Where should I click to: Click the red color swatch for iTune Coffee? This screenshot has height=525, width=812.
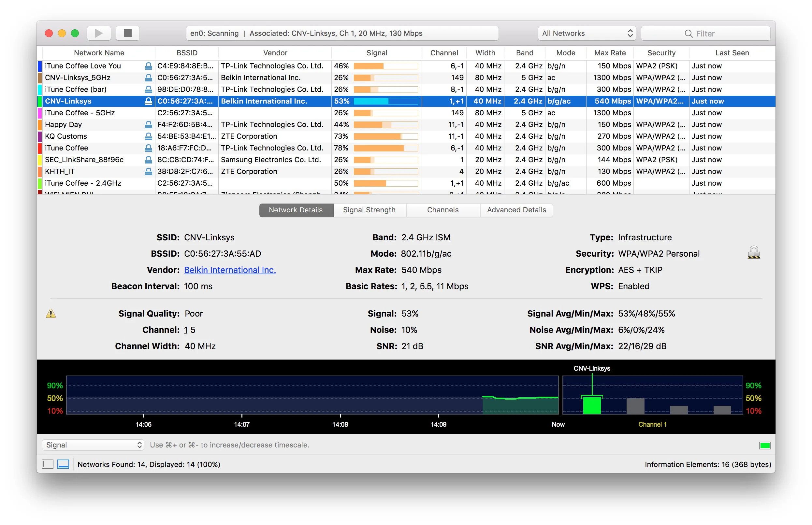click(39, 148)
